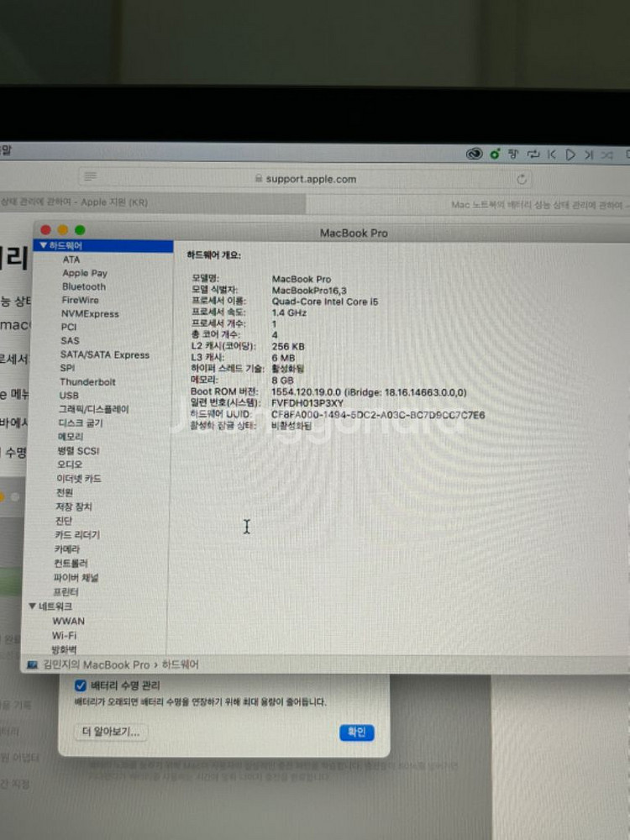
Task: Confirm with the blue 확인 button
Action: click(356, 732)
